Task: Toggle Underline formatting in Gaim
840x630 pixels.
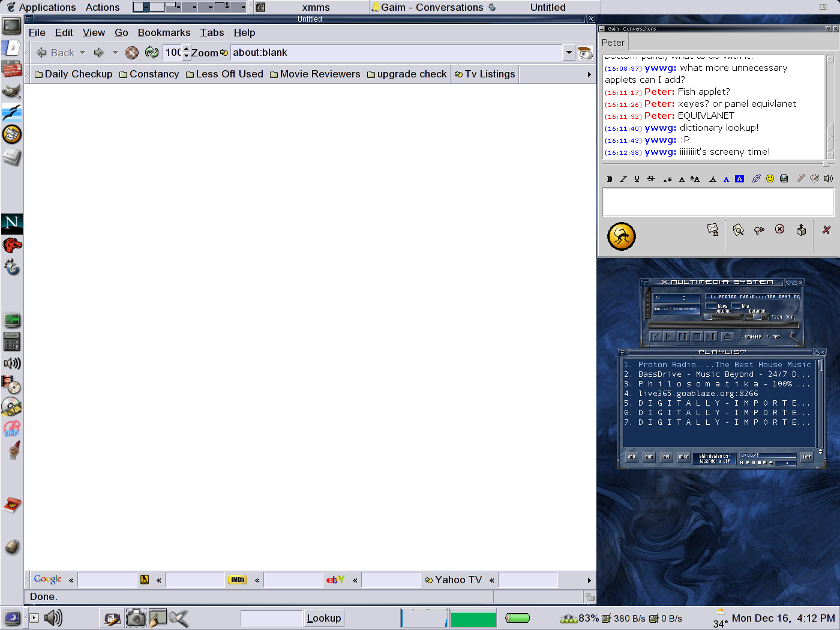Action: pyautogui.click(x=637, y=179)
